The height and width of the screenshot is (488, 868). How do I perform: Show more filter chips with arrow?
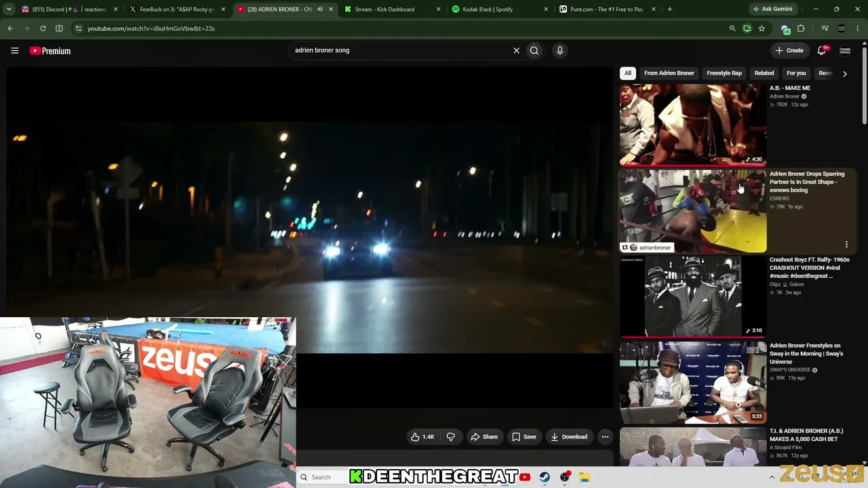point(844,73)
